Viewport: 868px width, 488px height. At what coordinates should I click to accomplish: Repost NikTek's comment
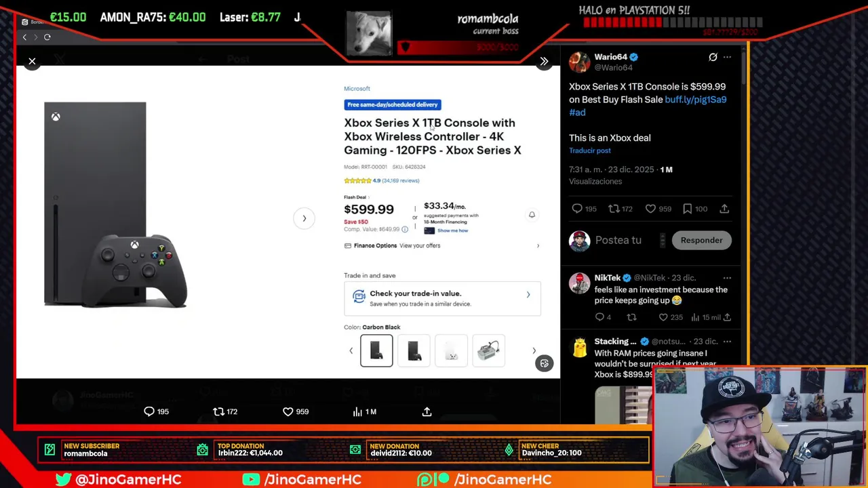click(631, 317)
